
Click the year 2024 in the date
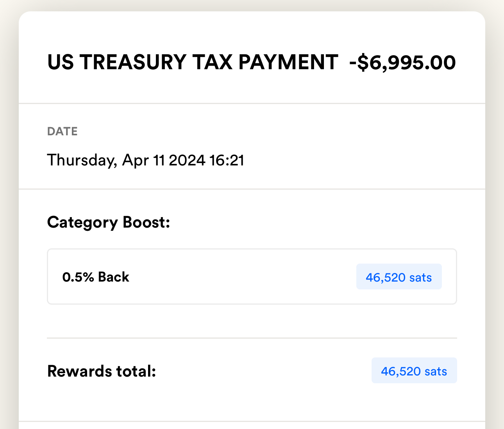[187, 160]
